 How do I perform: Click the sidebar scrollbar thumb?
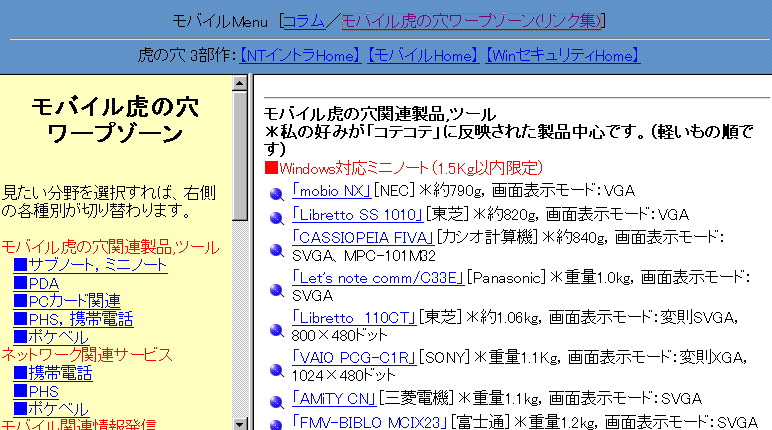tap(240, 156)
